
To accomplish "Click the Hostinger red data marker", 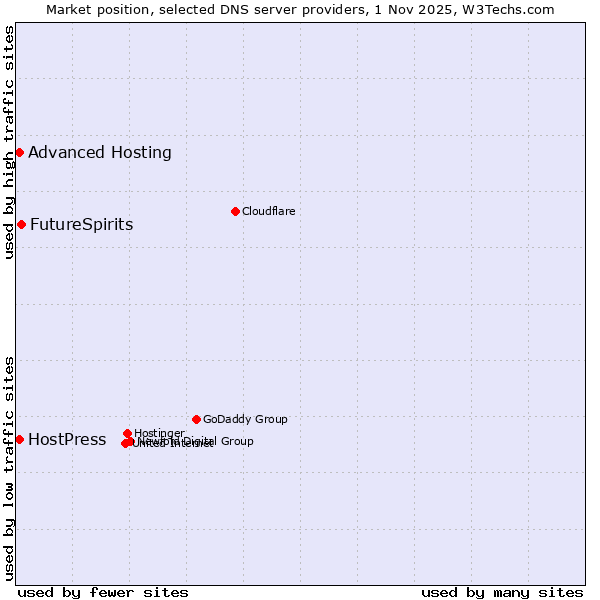I will click(x=127, y=433).
